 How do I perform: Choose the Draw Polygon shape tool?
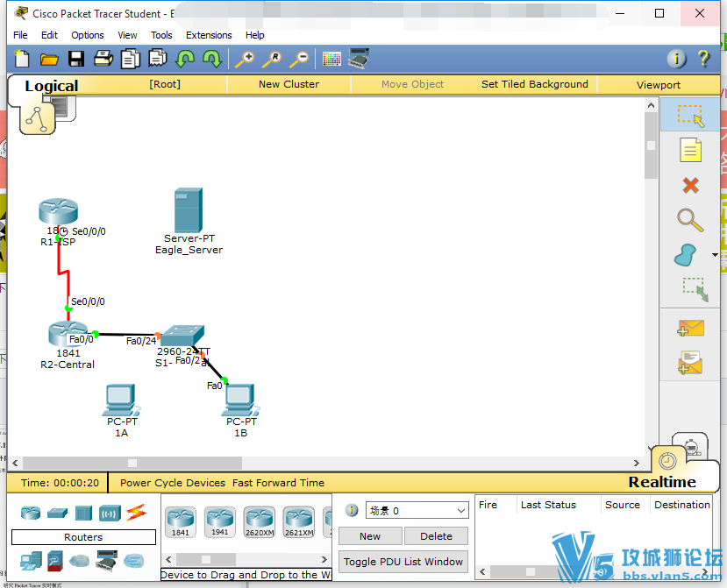[x=685, y=255]
